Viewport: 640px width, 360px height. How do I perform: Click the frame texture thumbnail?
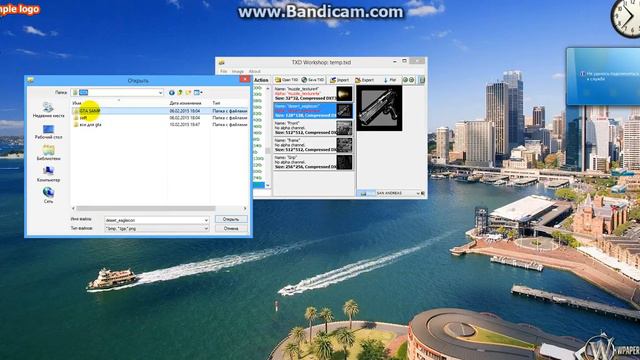(x=344, y=145)
